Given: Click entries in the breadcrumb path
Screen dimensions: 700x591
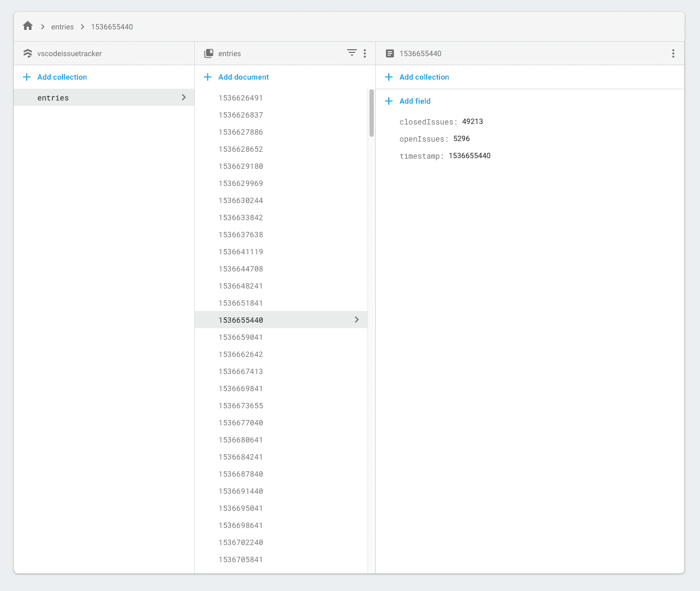Looking at the screenshot, I should pos(62,27).
